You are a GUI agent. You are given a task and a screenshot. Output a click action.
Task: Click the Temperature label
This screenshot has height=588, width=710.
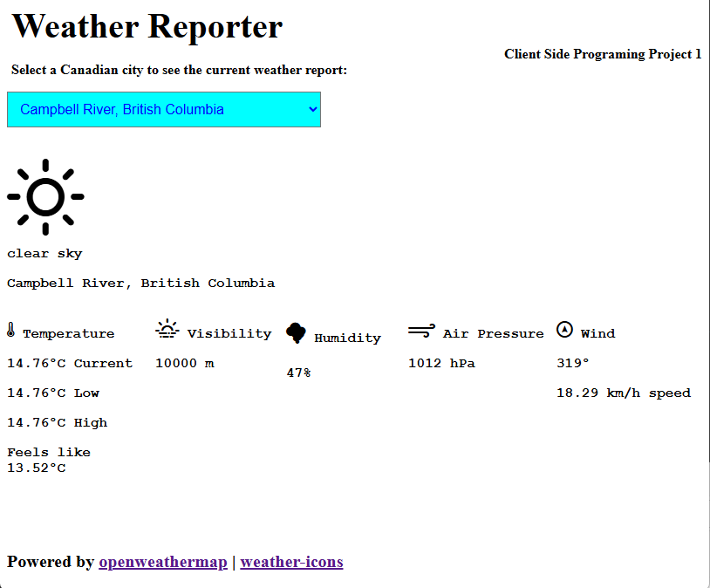[69, 334]
